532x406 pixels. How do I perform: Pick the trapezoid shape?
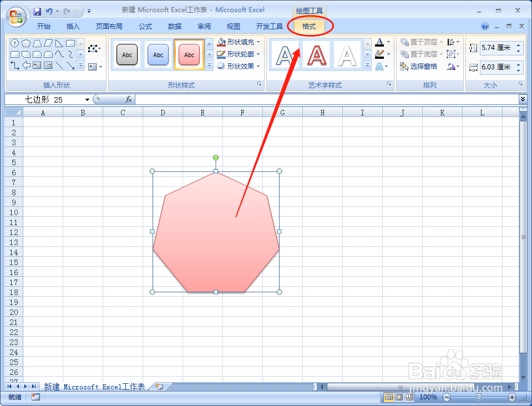pyautogui.click(x=37, y=43)
